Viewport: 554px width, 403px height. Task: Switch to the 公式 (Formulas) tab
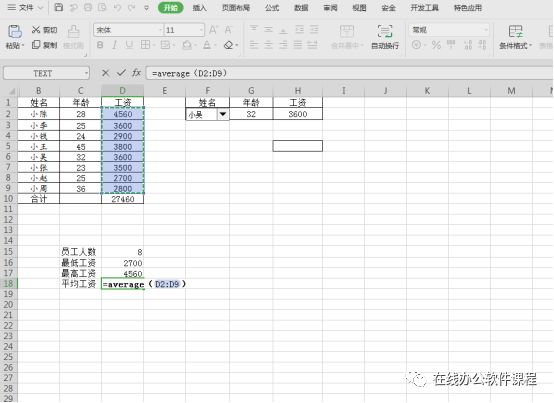(x=272, y=7)
